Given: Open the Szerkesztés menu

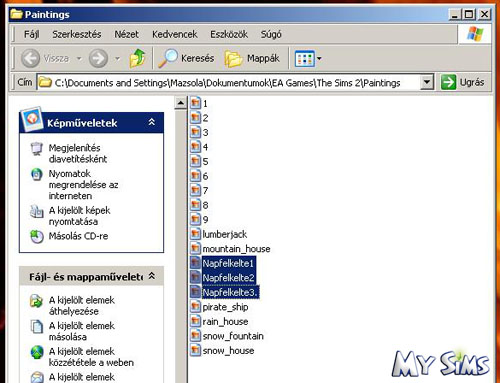Looking at the screenshot, I should [x=77, y=34].
